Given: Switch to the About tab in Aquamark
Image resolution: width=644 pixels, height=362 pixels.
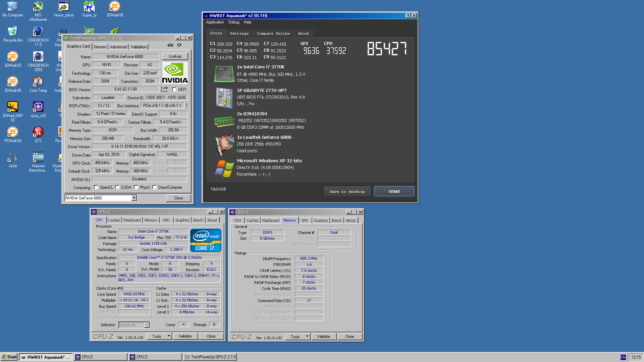Looking at the screenshot, I should [x=304, y=33].
